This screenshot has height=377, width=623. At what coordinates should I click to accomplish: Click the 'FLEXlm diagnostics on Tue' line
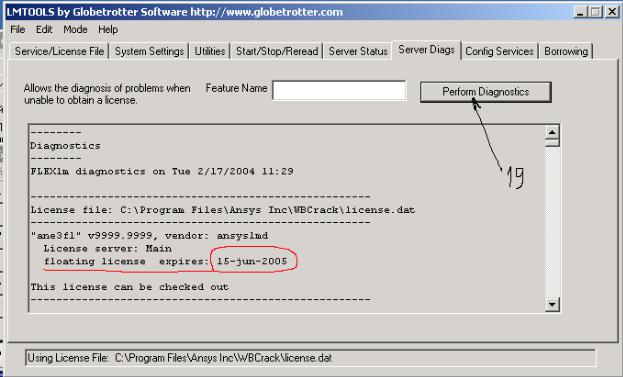(162, 171)
